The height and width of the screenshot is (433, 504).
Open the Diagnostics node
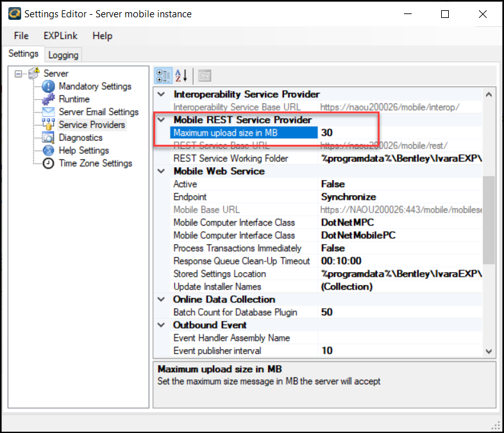(x=81, y=137)
